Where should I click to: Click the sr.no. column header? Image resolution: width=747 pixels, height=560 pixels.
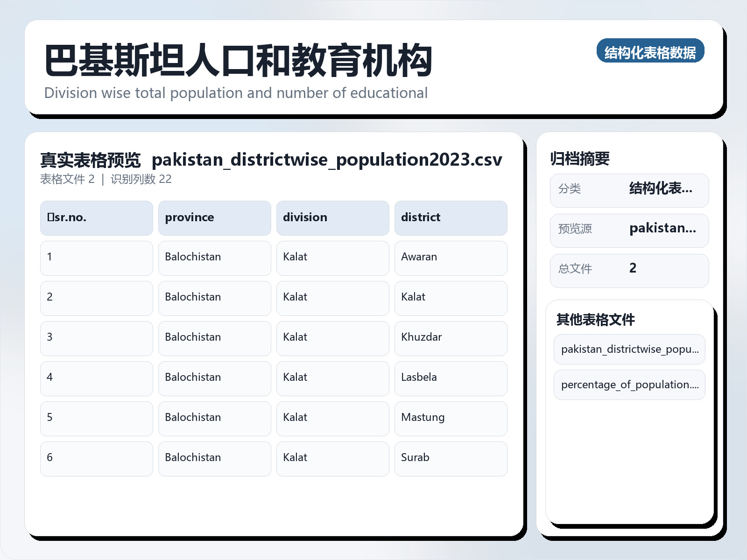tap(96, 217)
